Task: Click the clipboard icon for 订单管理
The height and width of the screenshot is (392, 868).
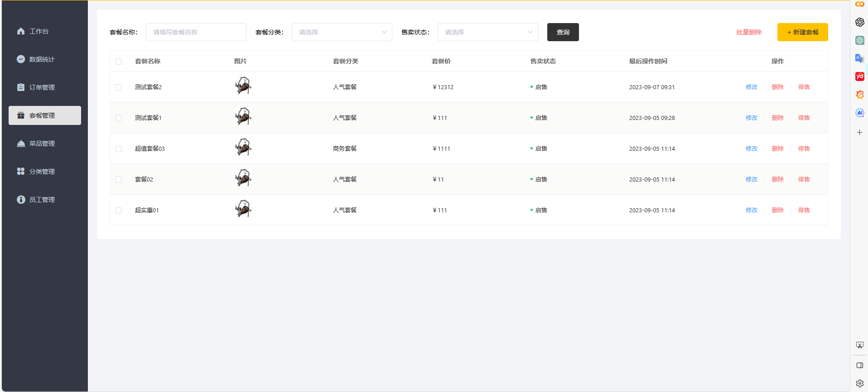Action: click(21, 87)
